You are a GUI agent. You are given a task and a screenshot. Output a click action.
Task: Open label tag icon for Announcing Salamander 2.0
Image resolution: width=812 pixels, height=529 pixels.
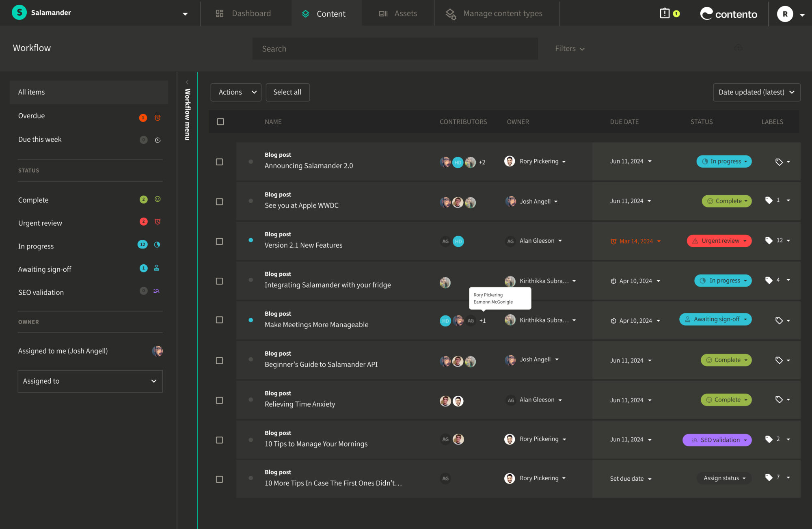779,162
